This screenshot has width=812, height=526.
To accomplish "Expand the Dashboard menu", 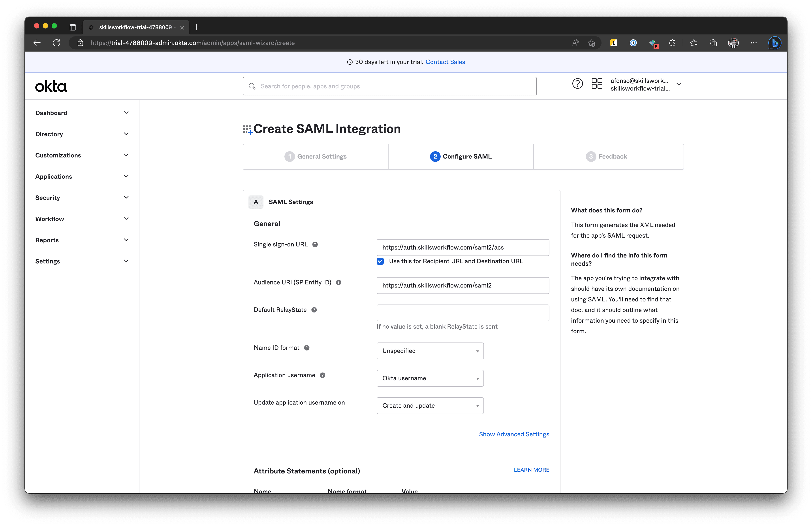I will click(82, 113).
